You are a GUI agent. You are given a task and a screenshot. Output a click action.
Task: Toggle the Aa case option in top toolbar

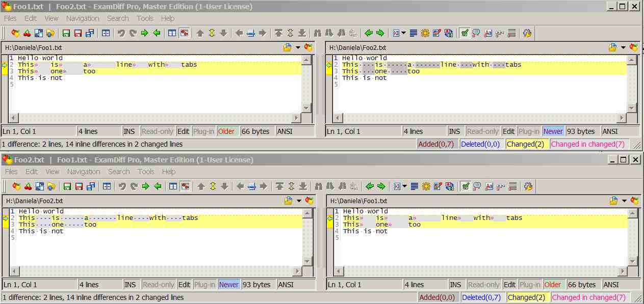click(488, 33)
